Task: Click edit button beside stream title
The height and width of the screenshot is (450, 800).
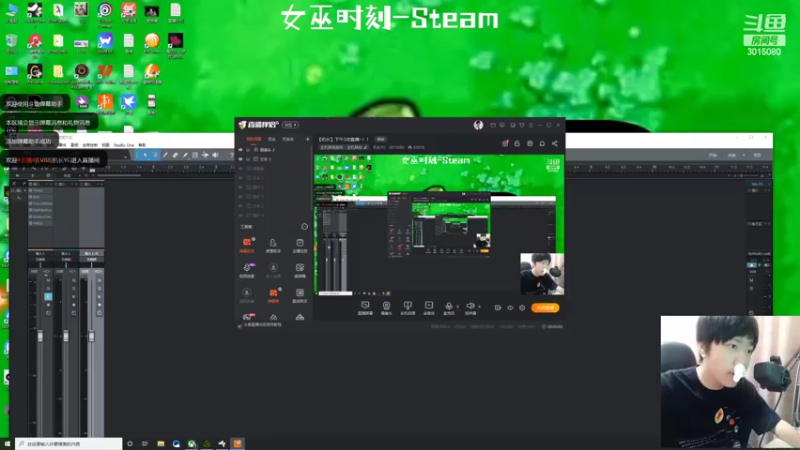Action: (381, 139)
